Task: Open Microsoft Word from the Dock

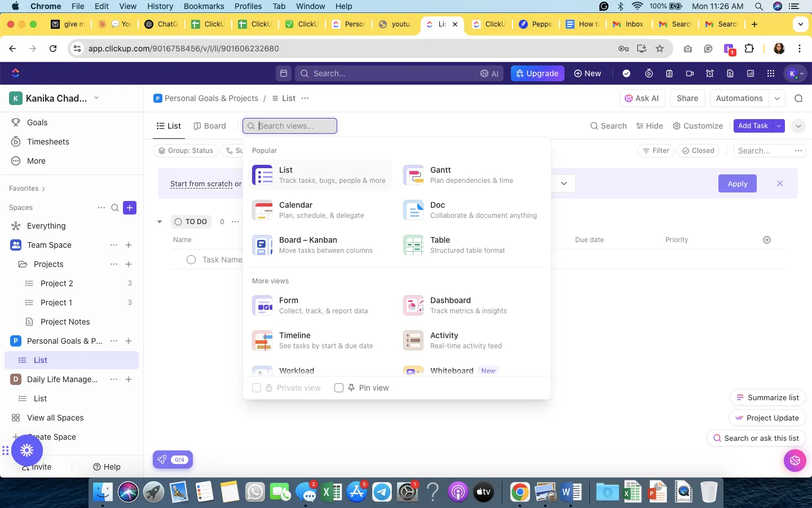Action: click(x=571, y=492)
